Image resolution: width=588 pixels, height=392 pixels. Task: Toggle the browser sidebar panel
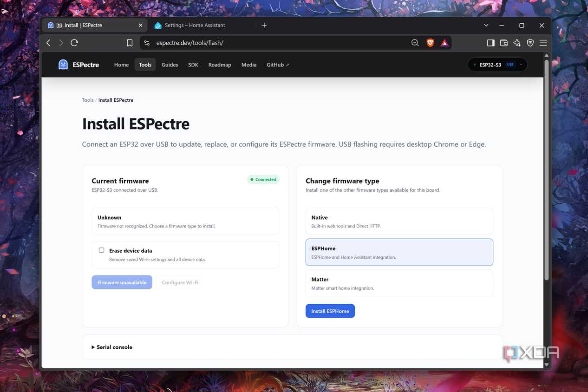[x=490, y=43]
